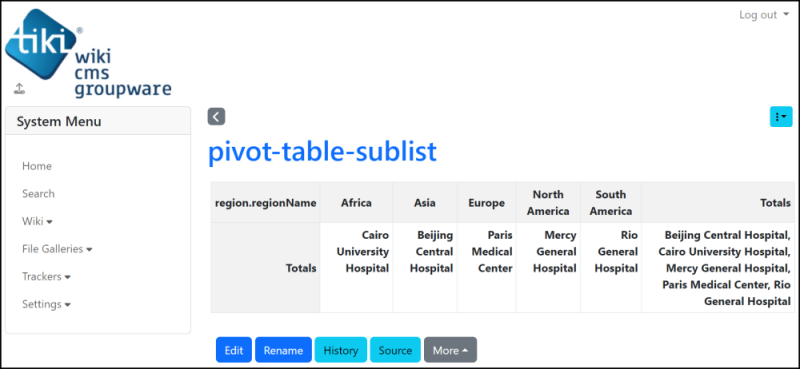Image resolution: width=800 pixels, height=369 pixels.
Task: Click the region.regionName header cell
Action: (265, 203)
